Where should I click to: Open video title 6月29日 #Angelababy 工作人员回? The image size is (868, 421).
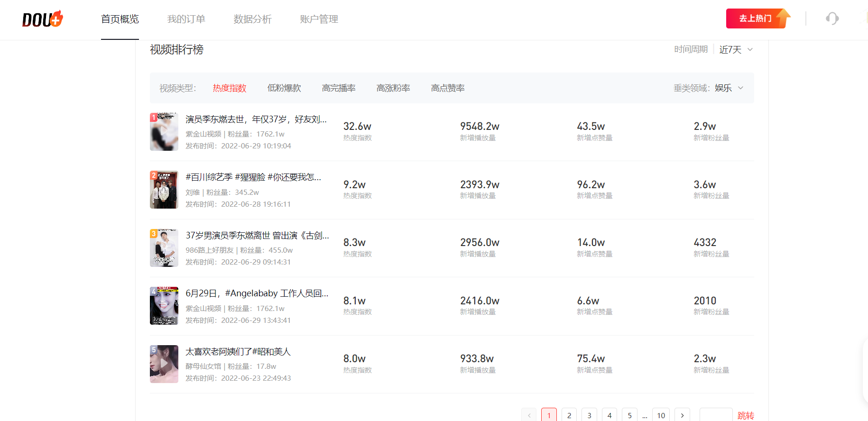[257, 293]
